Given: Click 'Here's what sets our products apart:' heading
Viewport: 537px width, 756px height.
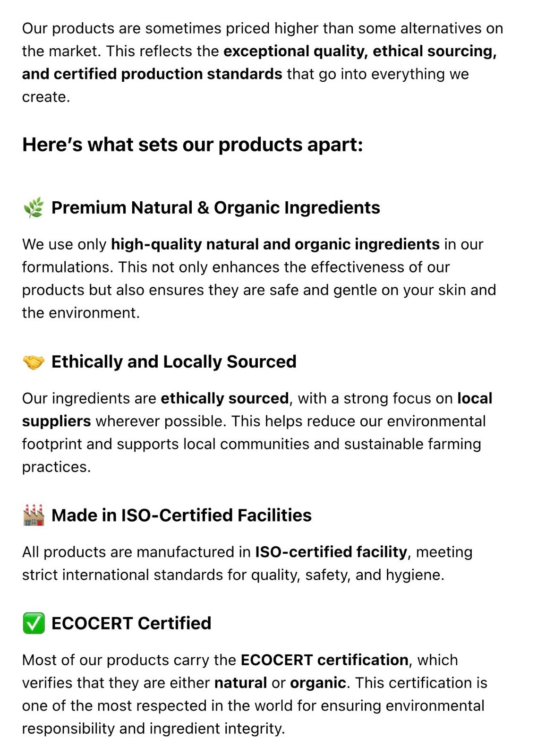Looking at the screenshot, I should [193, 145].
